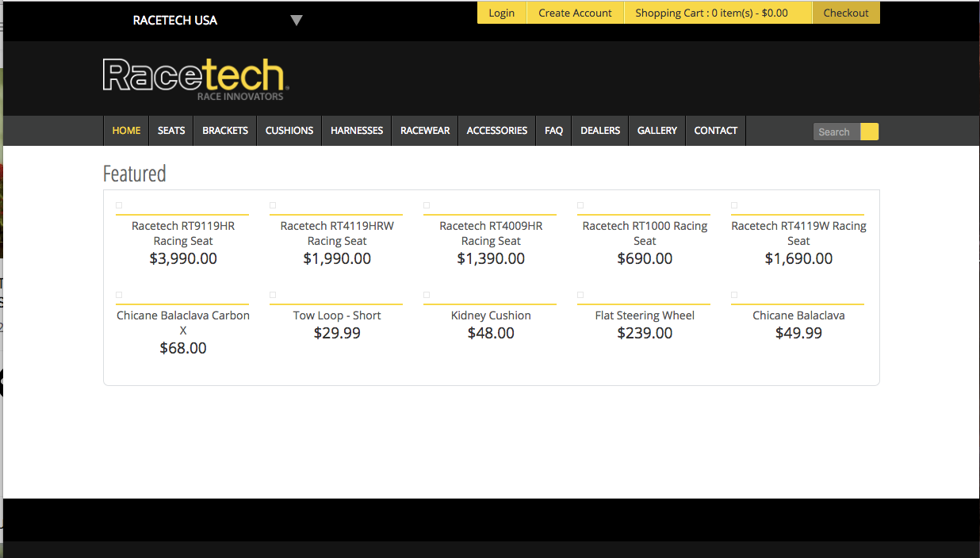
Task: Open Racetech RT4009HR Racing Seat product
Action: tap(491, 233)
